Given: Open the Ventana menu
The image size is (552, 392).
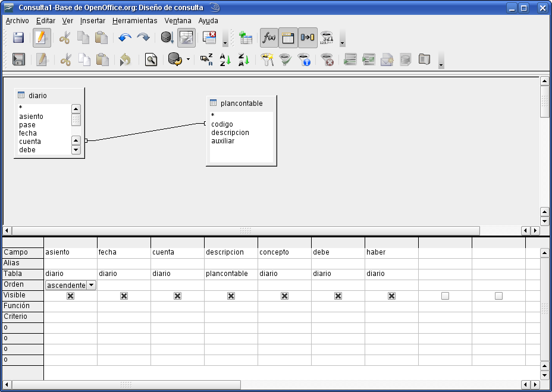Looking at the screenshot, I should pyautogui.click(x=178, y=21).
